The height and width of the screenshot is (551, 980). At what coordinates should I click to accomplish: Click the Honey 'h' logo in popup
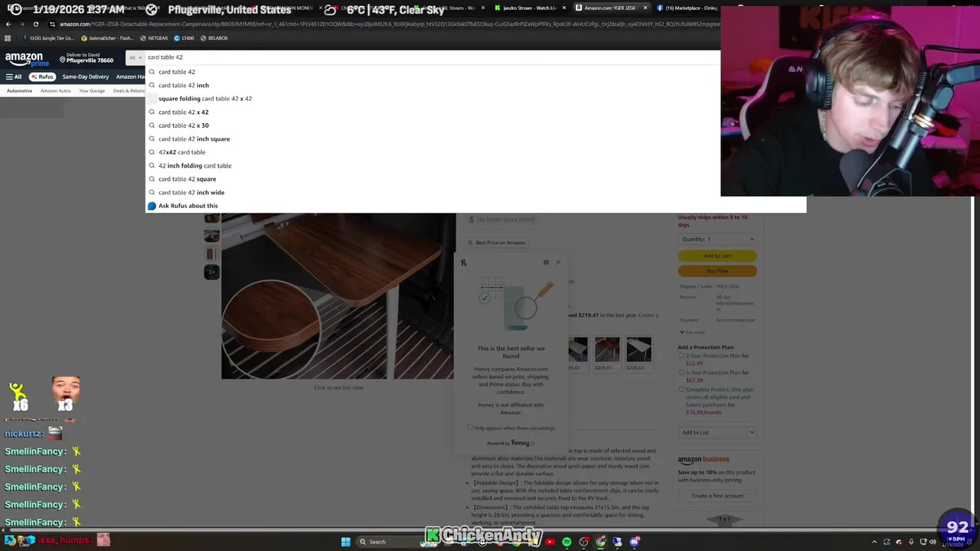point(463,262)
